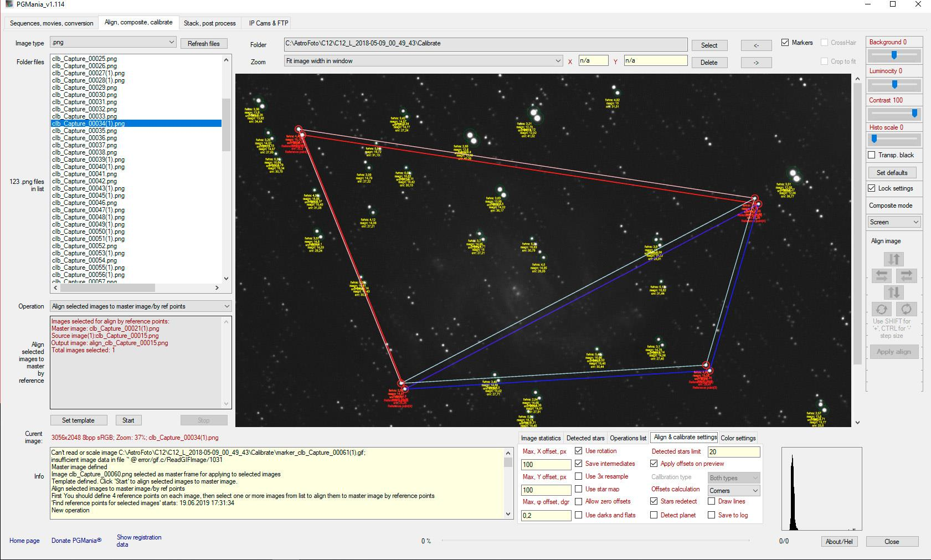931x560 pixels.
Task: Select clb_Capture_00046.png in the file list
Action: click(84, 203)
